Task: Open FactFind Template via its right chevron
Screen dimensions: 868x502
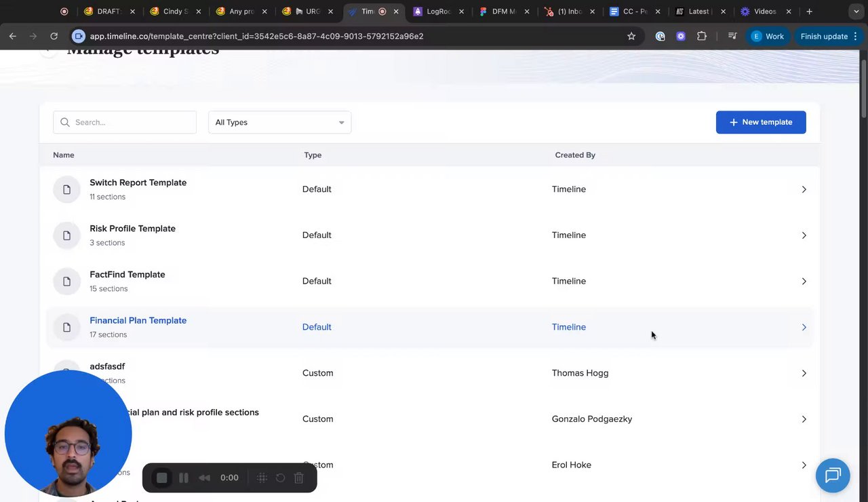Action: [x=804, y=282]
